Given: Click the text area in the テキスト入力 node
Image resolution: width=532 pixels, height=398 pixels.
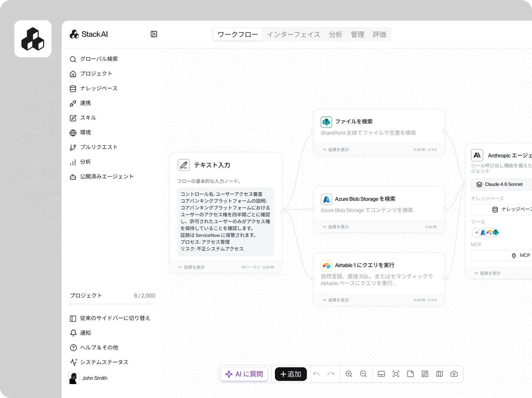Looking at the screenshot, I should coord(226,222).
